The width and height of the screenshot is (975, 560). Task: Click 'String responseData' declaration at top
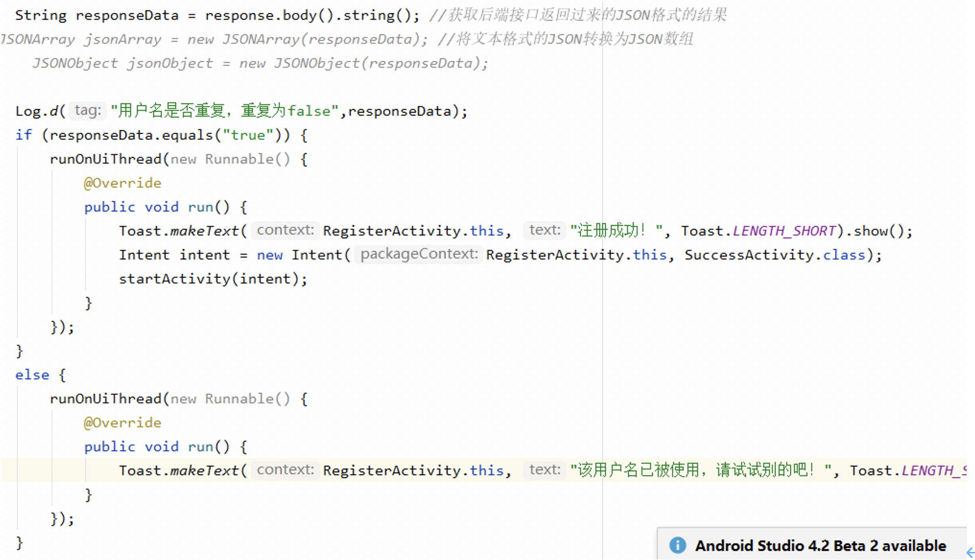96,16
